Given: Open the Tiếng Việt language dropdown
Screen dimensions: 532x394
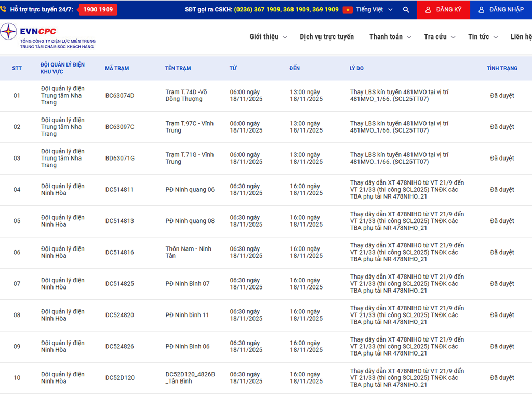Looking at the screenshot, I should click(374, 10).
